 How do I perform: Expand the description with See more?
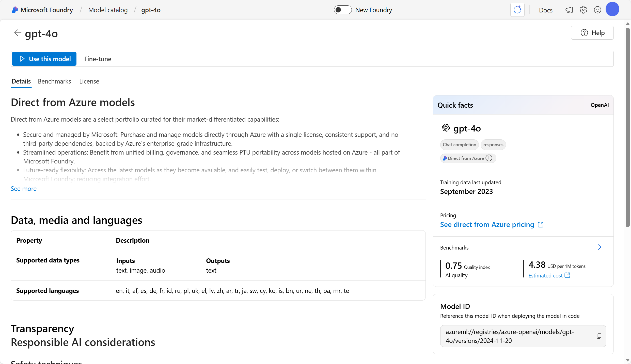click(x=23, y=189)
